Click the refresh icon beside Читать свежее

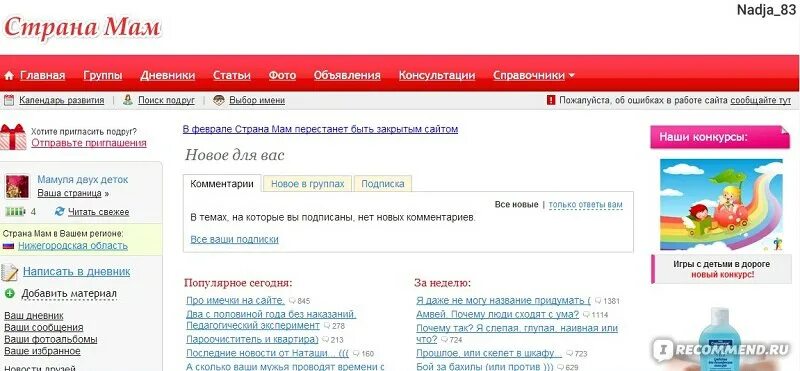click(x=60, y=211)
